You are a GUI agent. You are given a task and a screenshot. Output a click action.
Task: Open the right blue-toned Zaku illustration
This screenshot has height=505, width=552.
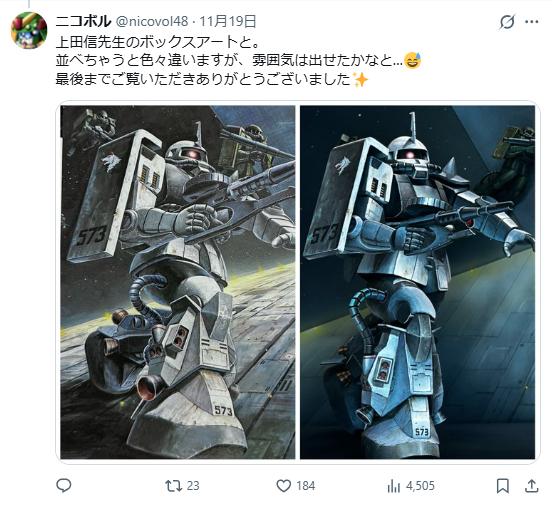418,282
